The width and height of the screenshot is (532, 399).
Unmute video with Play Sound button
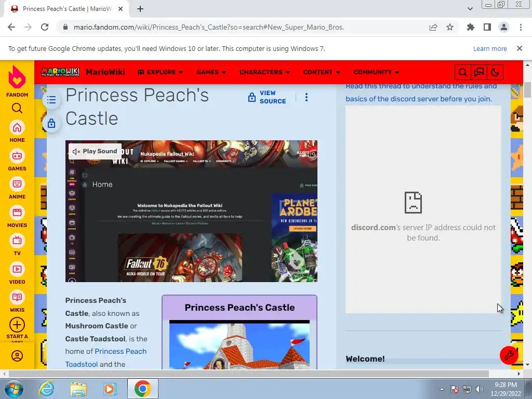pos(95,151)
